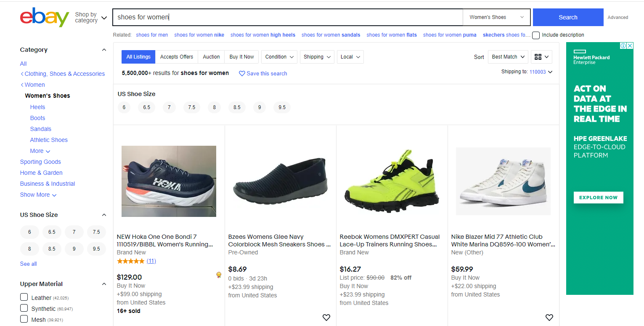Collapse the Upper Material section
Image resolution: width=644 pixels, height=326 pixels.
click(104, 284)
